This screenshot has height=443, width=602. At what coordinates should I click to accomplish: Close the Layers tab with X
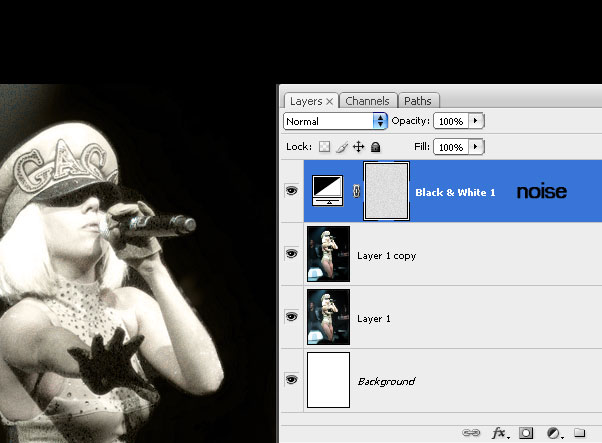tap(329, 101)
